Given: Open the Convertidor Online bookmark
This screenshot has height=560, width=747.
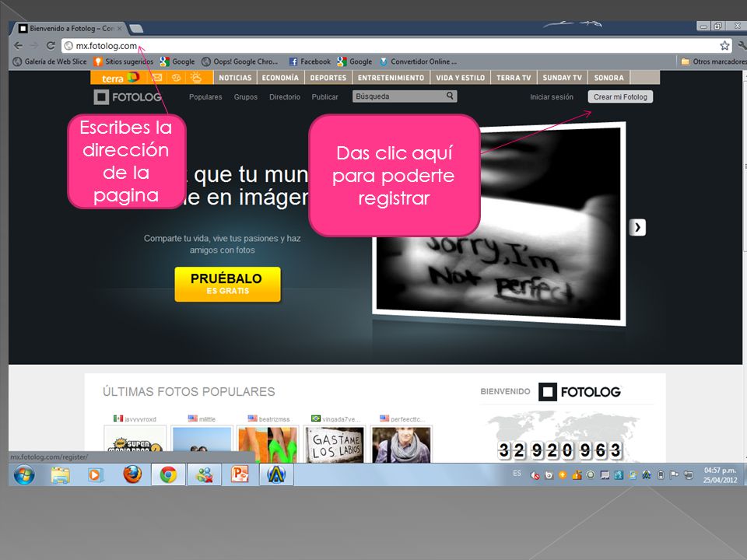Looking at the screenshot, I should click(419, 61).
